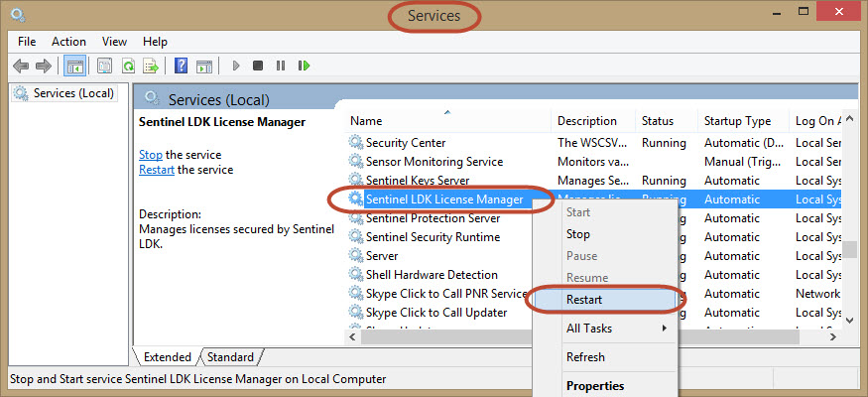Click the Monitors va... description cell
Viewport: 868px width, 397px height.
coord(593,162)
